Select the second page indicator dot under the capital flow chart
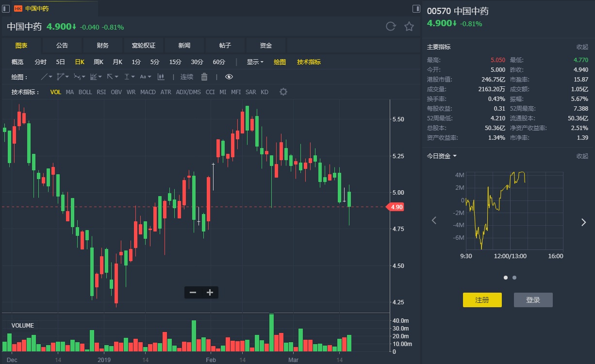The width and height of the screenshot is (595, 364). 514,278
